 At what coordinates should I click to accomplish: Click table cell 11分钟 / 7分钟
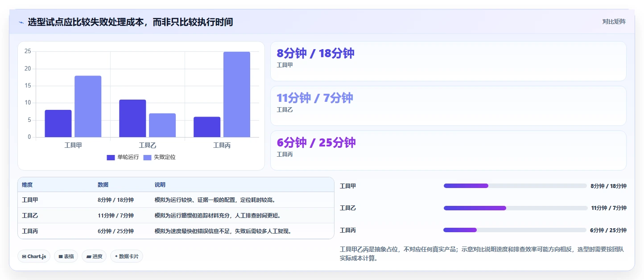(116, 216)
